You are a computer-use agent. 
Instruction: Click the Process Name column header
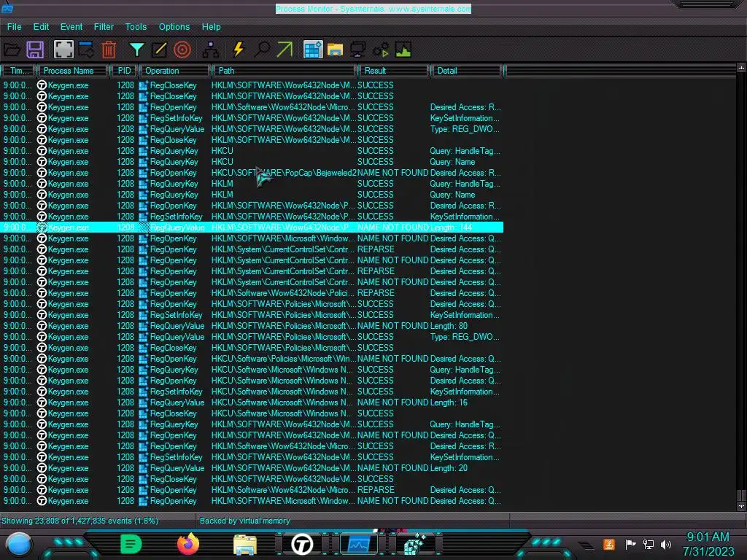click(x=72, y=71)
